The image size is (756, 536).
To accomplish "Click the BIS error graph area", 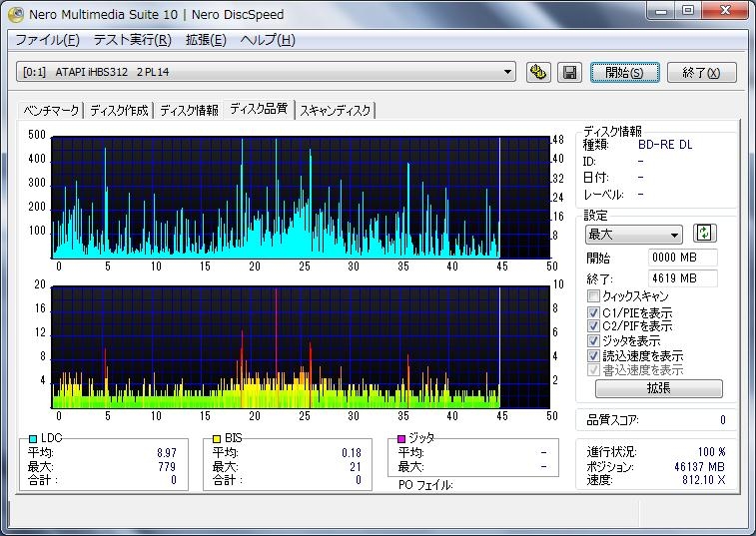I will [x=301, y=347].
